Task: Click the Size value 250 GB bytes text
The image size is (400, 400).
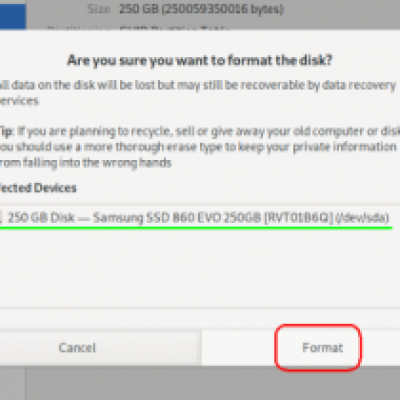Action: click(x=201, y=9)
